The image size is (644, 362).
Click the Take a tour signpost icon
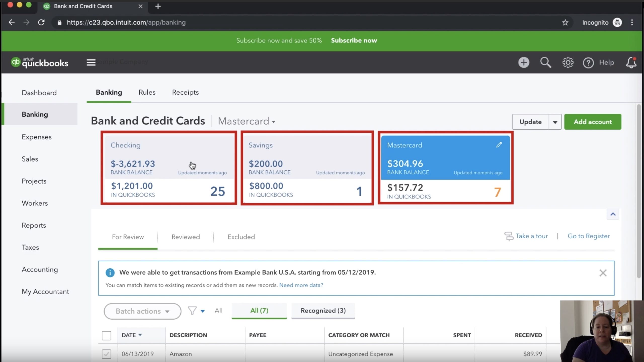[x=509, y=236]
